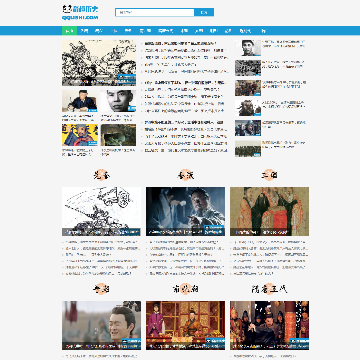Open thumbnail of man writing at desk
The width and height of the screenshot is (360, 360).
point(80,101)
